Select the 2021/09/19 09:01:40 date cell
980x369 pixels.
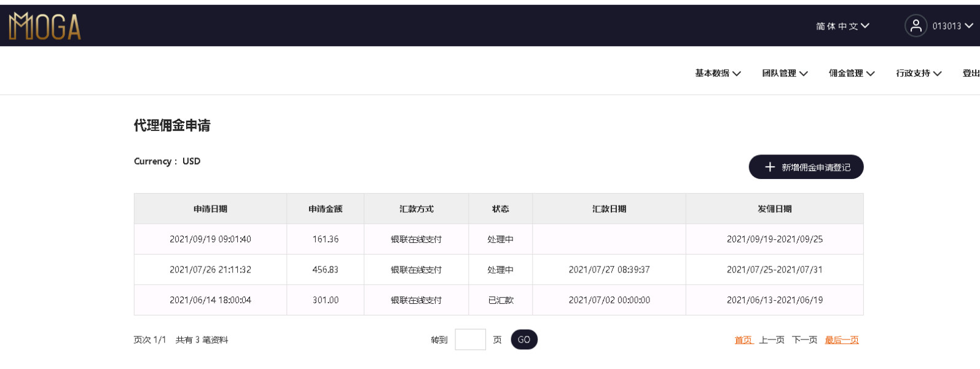pyautogui.click(x=211, y=239)
